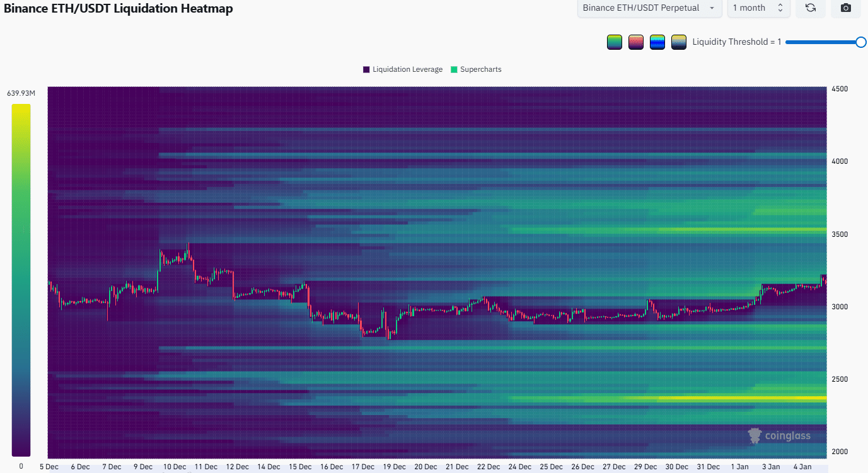Select the yellow-navy heatmap color theme
Viewport: 868px width, 473px height.
click(678, 42)
